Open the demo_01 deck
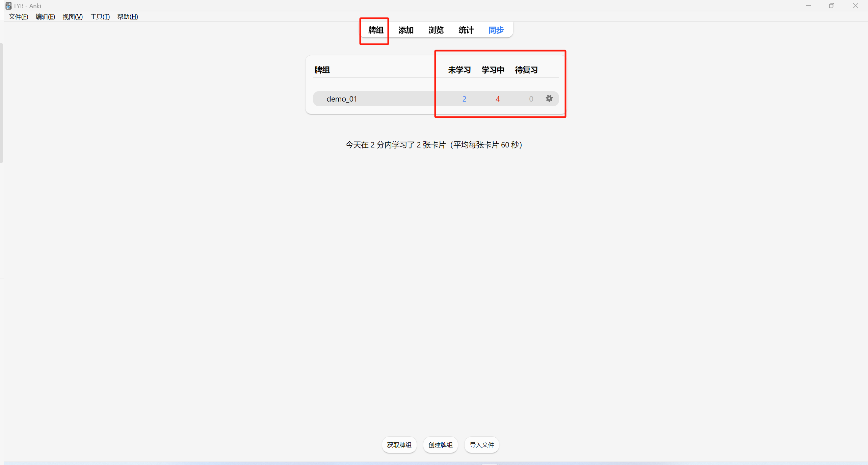The height and width of the screenshot is (465, 868). coord(342,99)
